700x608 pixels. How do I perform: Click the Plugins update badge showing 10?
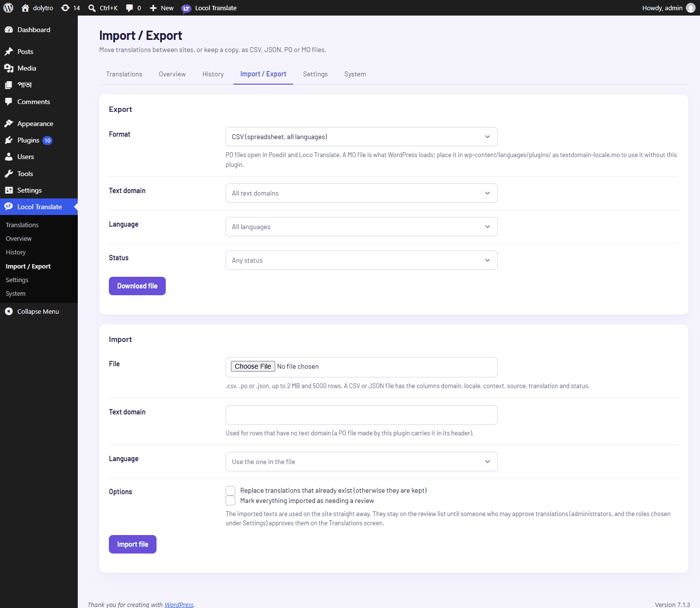(47, 141)
